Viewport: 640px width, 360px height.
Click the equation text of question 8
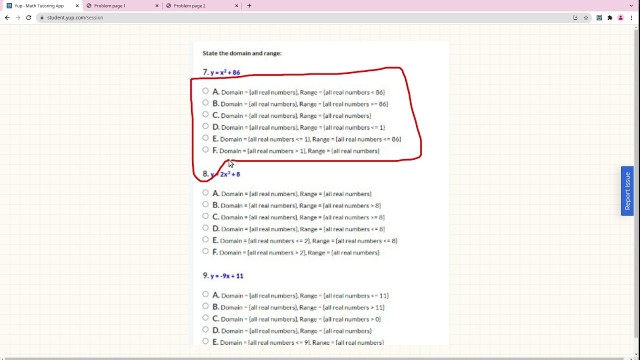tap(225, 174)
